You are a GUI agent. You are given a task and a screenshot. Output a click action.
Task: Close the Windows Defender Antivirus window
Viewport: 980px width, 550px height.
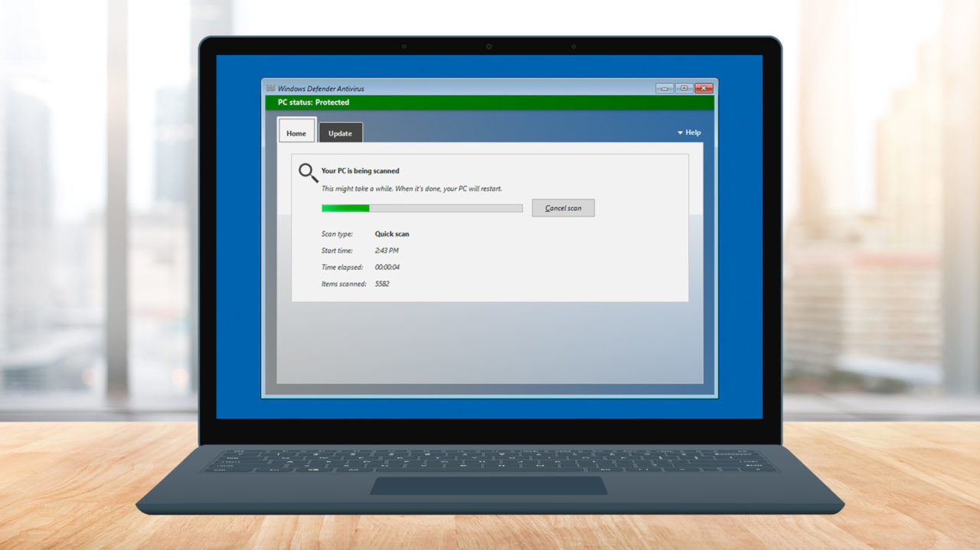[x=704, y=88]
